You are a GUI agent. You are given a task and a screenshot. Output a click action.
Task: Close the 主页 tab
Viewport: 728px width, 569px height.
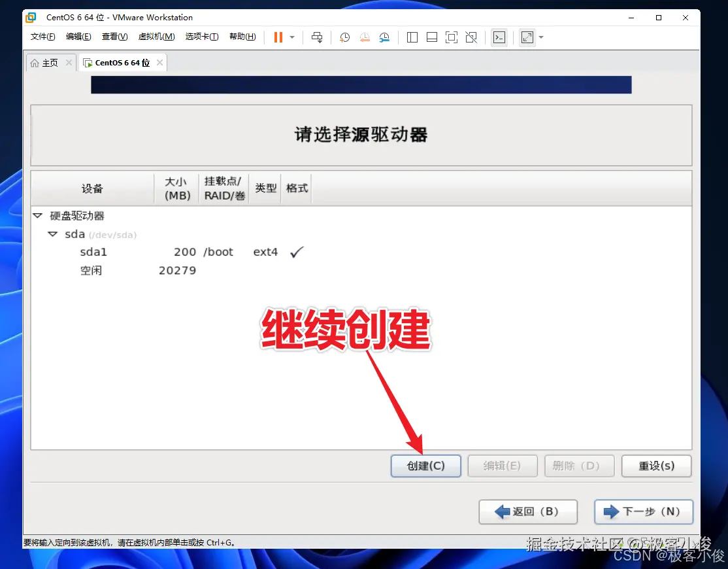coord(69,62)
